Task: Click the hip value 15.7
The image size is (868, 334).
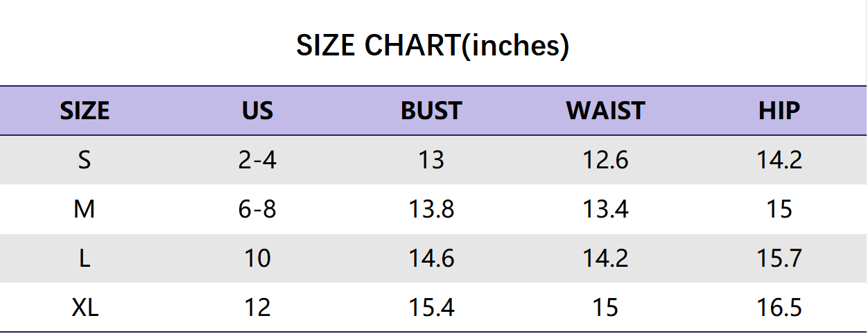Action: click(x=779, y=258)
